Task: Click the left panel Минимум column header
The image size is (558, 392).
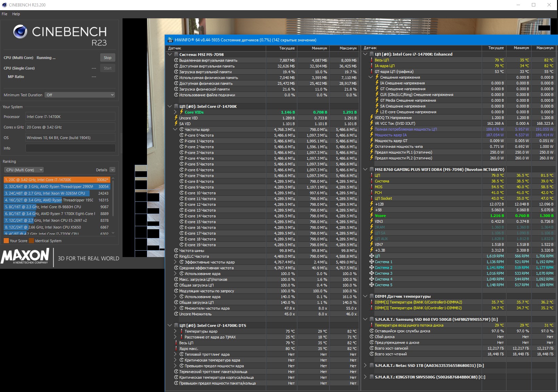Action: (313, 48)
